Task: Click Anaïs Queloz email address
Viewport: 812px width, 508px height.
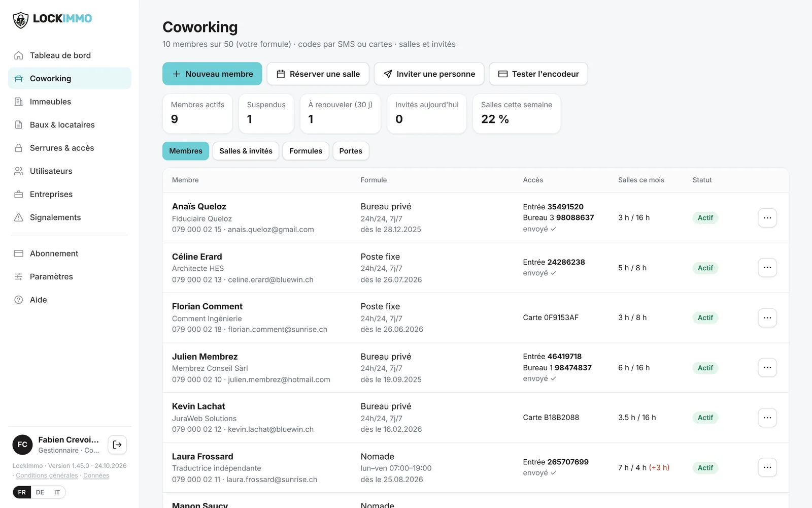Action: point(270,230)
